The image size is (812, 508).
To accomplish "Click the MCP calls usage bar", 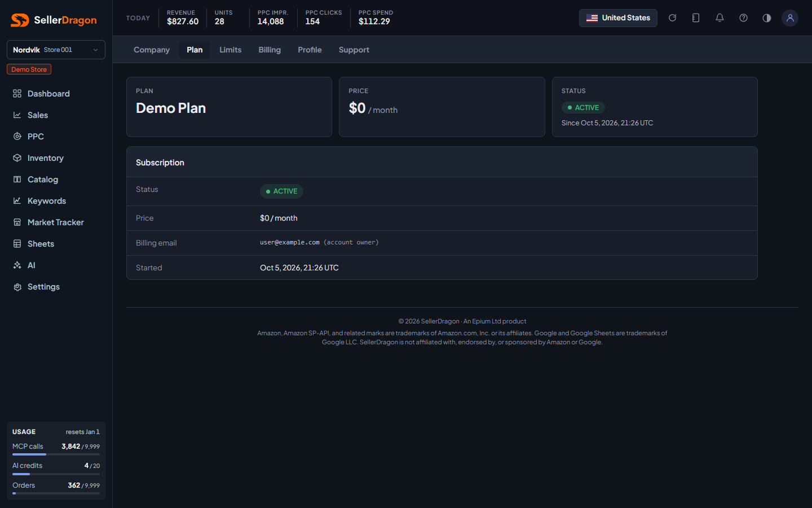I will 56,454.
